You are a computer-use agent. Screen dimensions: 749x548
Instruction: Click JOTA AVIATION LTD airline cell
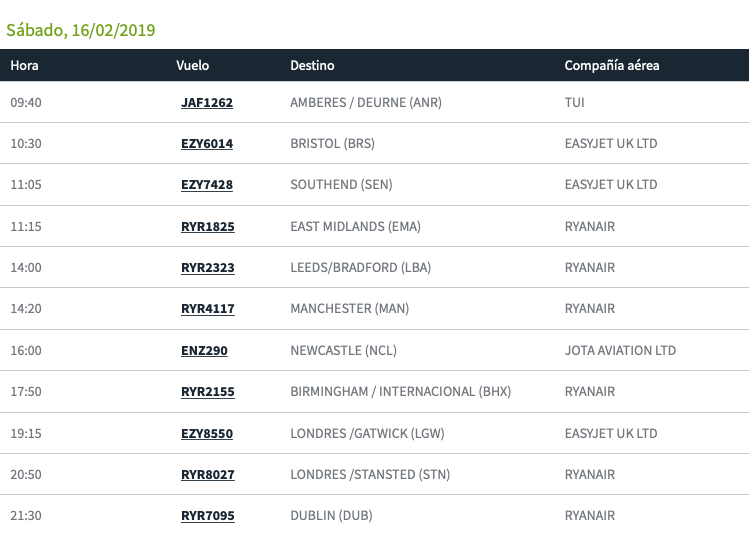620,351
